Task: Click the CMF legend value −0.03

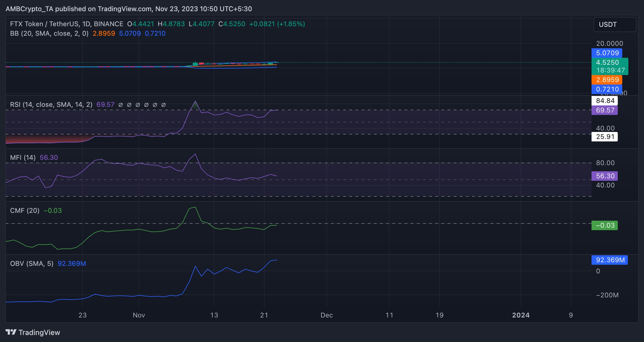Action: [53, 211]
